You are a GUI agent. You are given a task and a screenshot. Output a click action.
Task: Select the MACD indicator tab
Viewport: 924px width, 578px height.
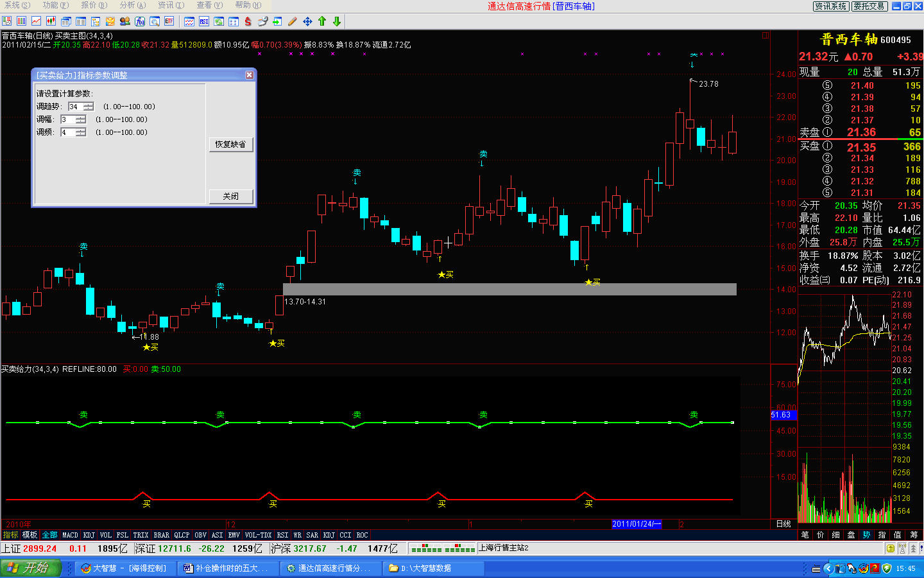pyautogui.click(x=70, y=535)
